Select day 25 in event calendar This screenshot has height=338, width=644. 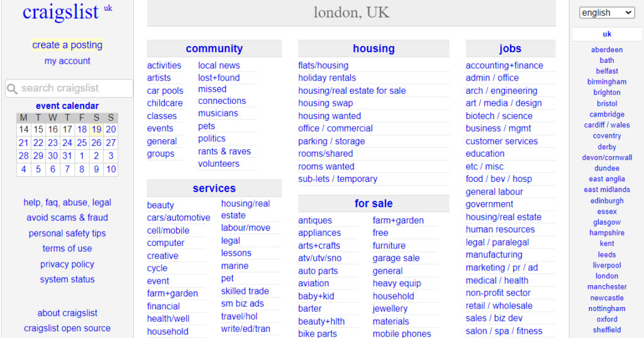point(82,142)
